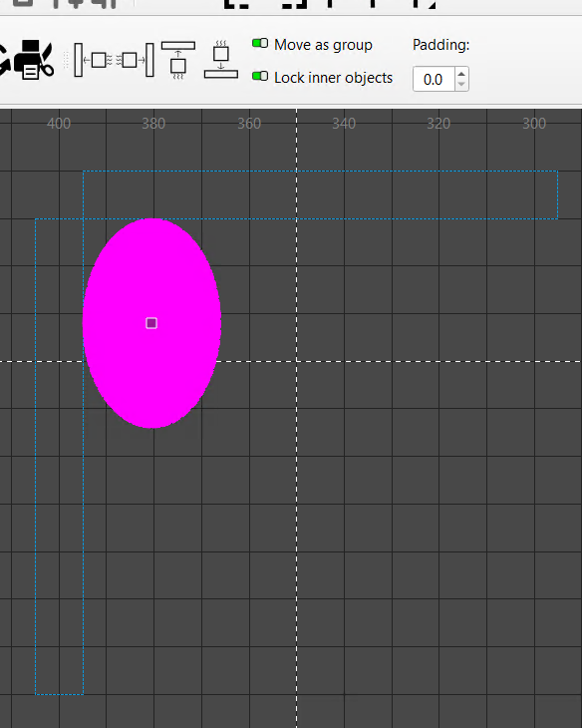This screenshot has height=728, width=582.
Task: Toggle the Lock inner objects switch
Action: coord(260,76)
